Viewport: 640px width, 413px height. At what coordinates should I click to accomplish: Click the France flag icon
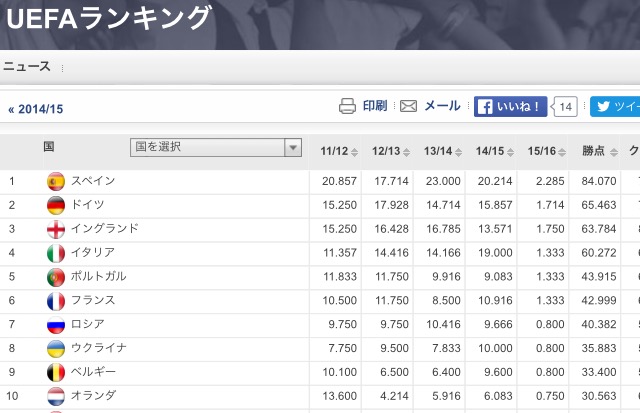pyautogui.click(x=56, y=301)
